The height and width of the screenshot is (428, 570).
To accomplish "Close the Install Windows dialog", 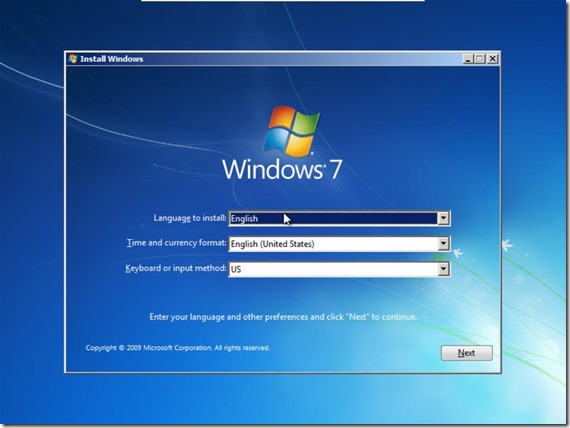I will [x=492, y=59].
